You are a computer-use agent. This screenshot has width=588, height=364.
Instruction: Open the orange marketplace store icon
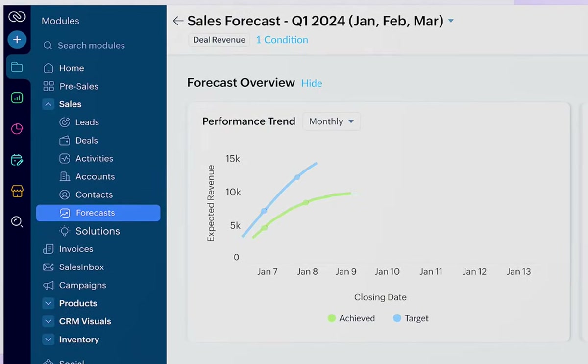(17, 191)
